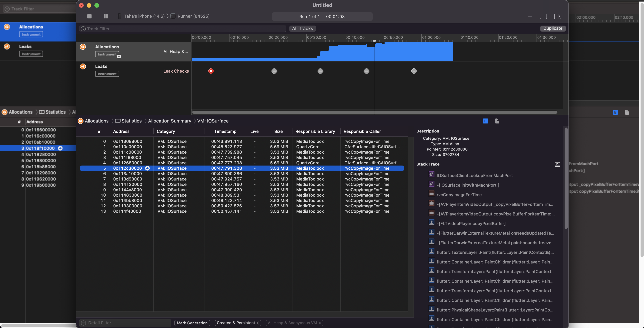Click the Mark Generation button
The width and height of the screenshot is (644, 328).
coord(192,323)
